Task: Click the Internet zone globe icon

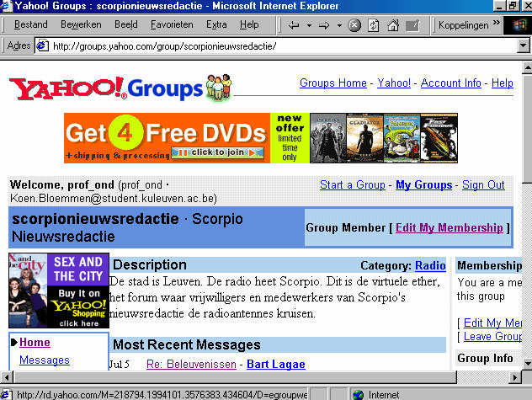Action: pos(358,395)
